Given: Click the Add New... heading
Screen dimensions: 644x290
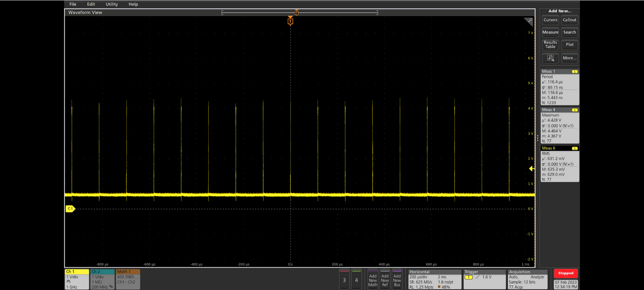Looking at the screenshot, I should [559, 11].
